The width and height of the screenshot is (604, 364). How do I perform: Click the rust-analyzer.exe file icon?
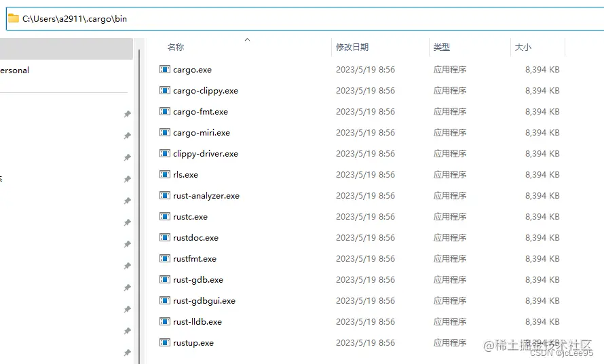pos(165,195)
